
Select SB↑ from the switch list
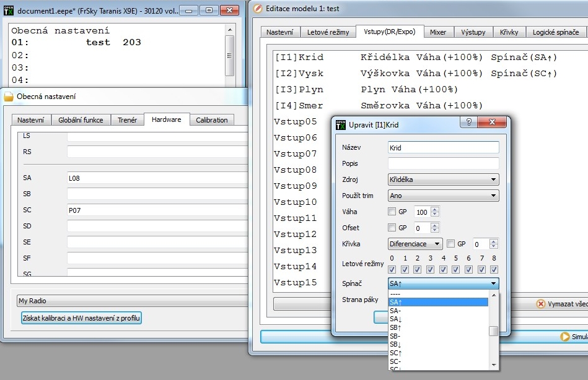[x=395, y=327]
